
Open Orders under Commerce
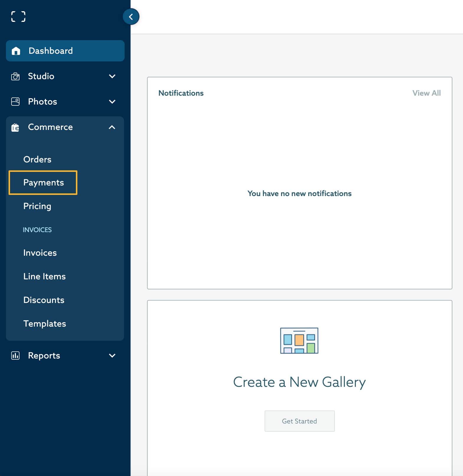37,159
